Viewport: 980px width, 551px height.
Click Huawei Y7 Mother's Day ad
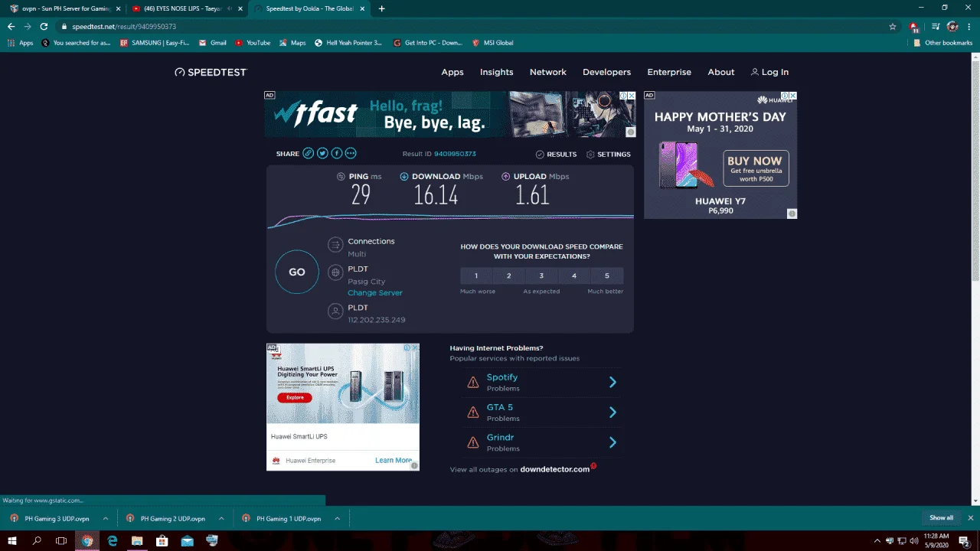pyautogui.click(x=720, y=155)
